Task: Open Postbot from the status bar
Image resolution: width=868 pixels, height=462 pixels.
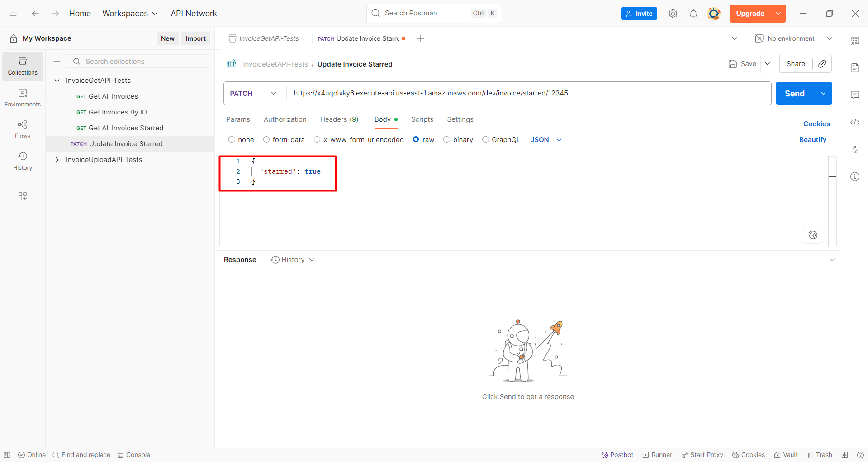Action: click(617, 455)
